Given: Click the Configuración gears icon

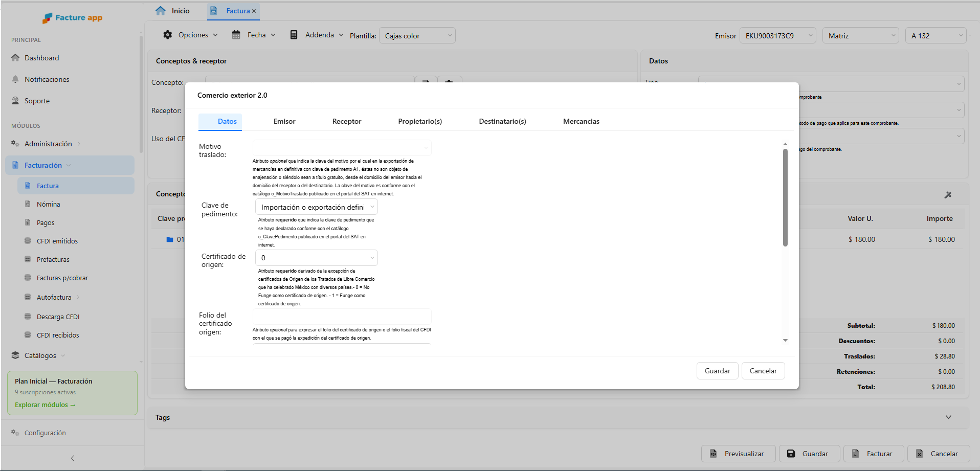Looking at the screenshot, I should click(x=15, y=433).
